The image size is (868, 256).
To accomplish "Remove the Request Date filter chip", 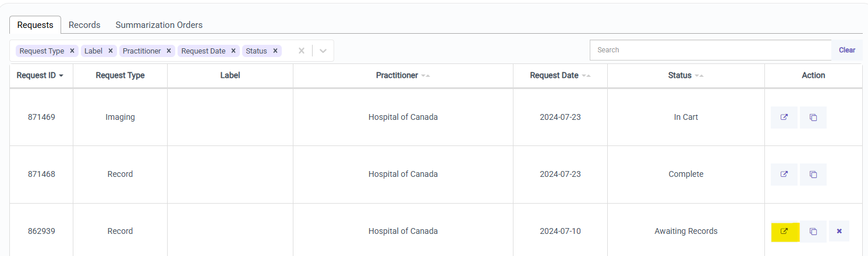I will 233,51.
